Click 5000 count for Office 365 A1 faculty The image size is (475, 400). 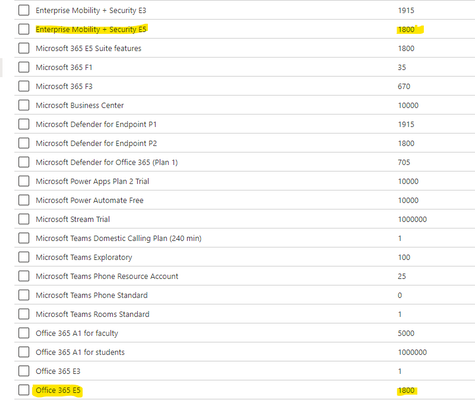click(x=406, y=333)
